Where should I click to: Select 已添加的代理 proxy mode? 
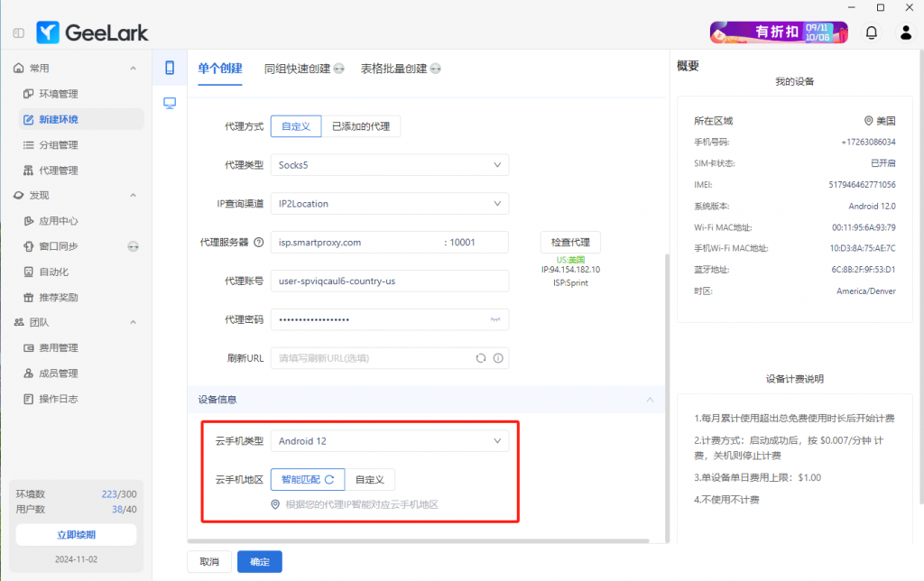coord(360,126)
